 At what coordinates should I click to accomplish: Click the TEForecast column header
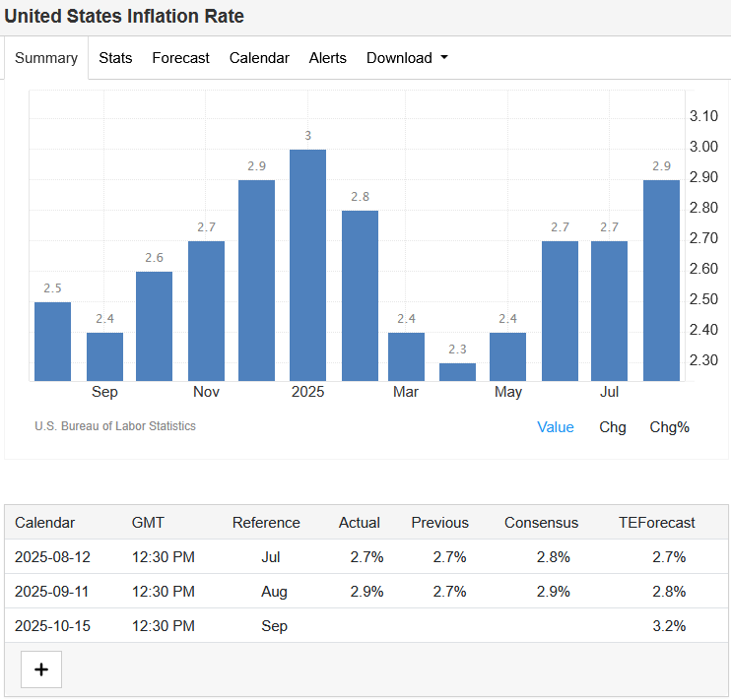tap(656, 523)
